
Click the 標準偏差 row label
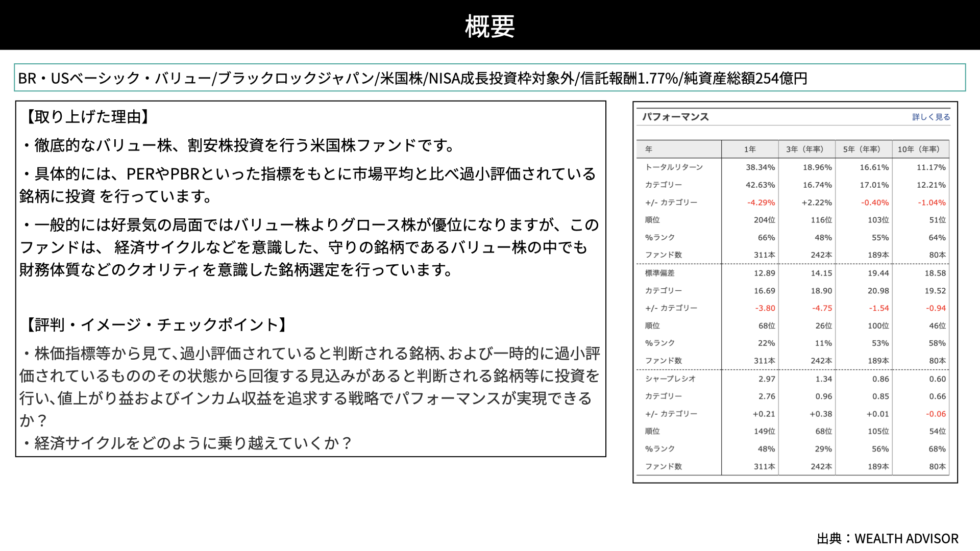pyautogui.click(x=659, y=273)
